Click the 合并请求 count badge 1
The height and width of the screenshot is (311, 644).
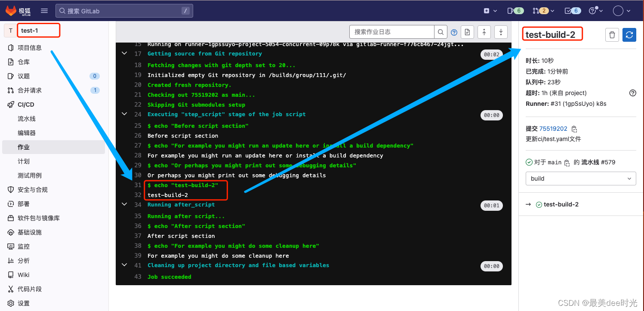(x=95, y=90)
